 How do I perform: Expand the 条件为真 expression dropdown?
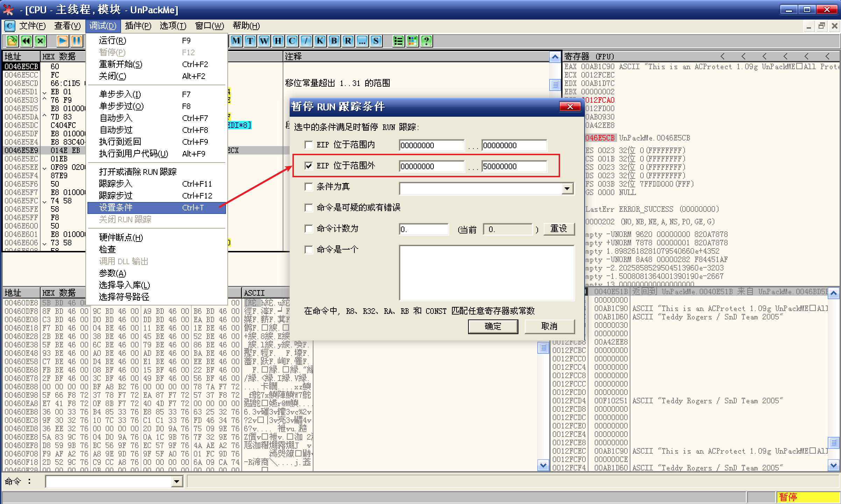coord(567,189)
